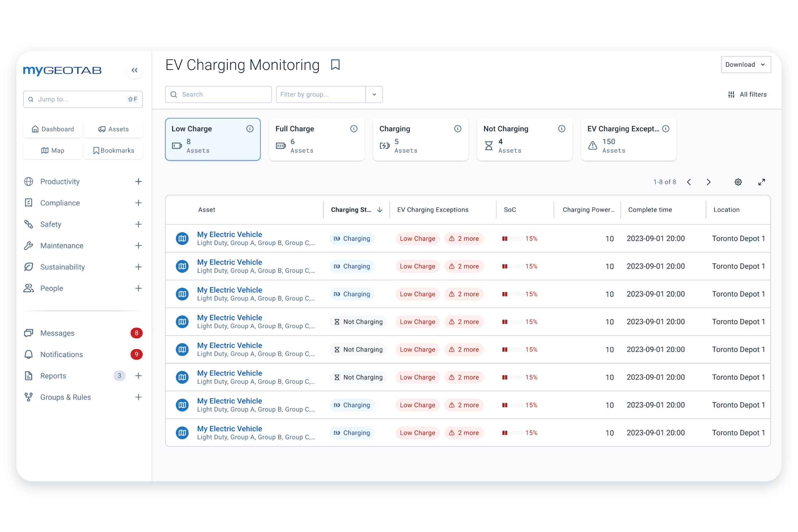The height and width of the screenshot is (532, 798).
Task: Open the Messages inbox icon
Action: [28, 333]
